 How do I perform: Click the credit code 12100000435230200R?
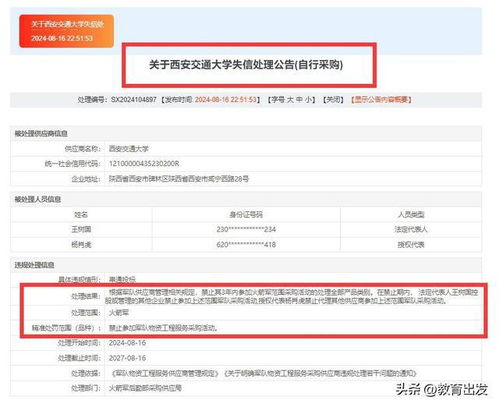coord(144,164)
